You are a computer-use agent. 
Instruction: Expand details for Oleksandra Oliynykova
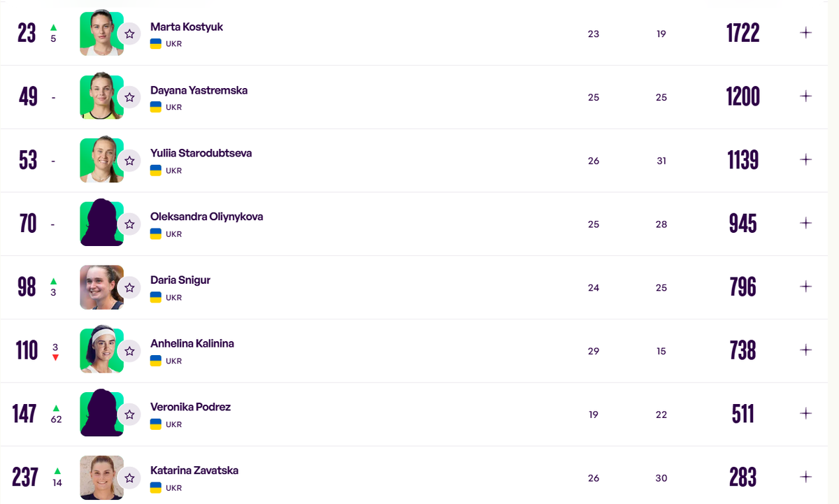[x=805, y=223]
